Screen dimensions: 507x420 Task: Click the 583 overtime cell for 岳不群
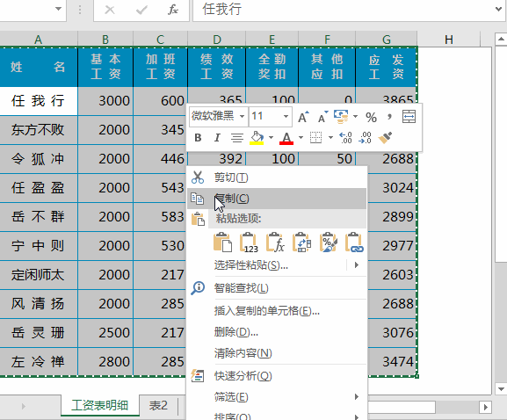tap(160, 217)
